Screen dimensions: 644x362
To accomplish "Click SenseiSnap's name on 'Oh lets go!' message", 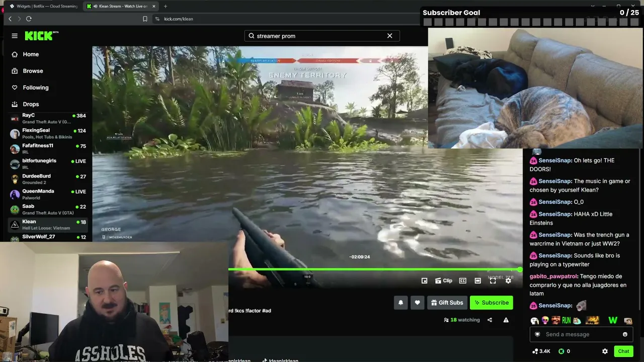I will 555,160.
